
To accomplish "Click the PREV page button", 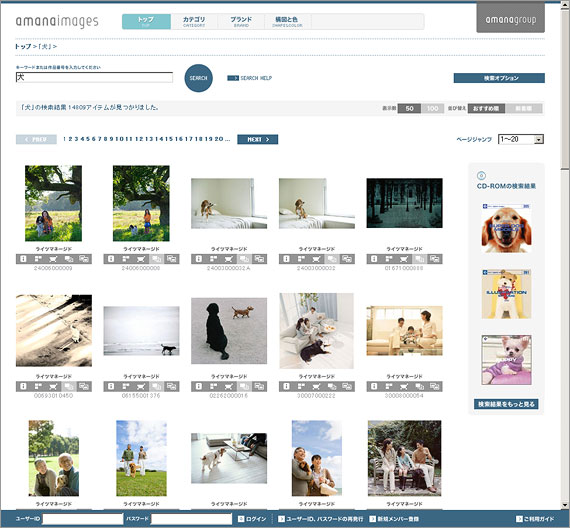I will [x=36, y=139].
